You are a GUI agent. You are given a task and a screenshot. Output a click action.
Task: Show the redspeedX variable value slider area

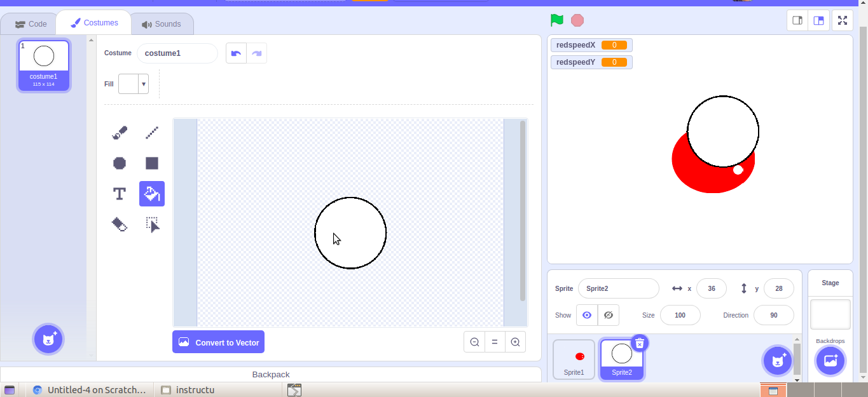[591, 44]
